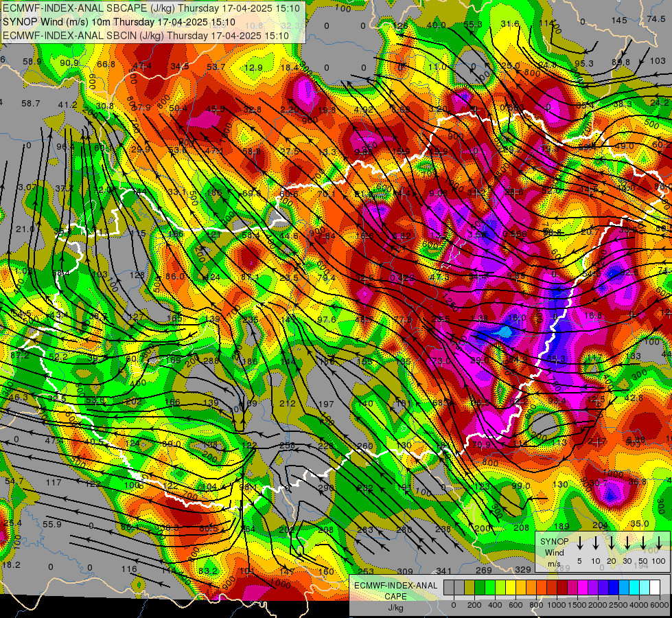Click the station value 54.7
672x618 pixels.
[14, 481]
